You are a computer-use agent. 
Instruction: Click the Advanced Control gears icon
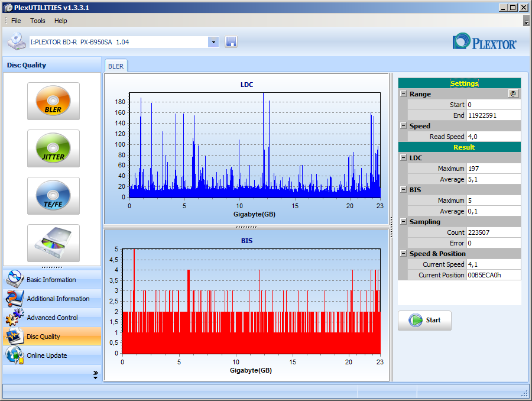tap(15, 318)
